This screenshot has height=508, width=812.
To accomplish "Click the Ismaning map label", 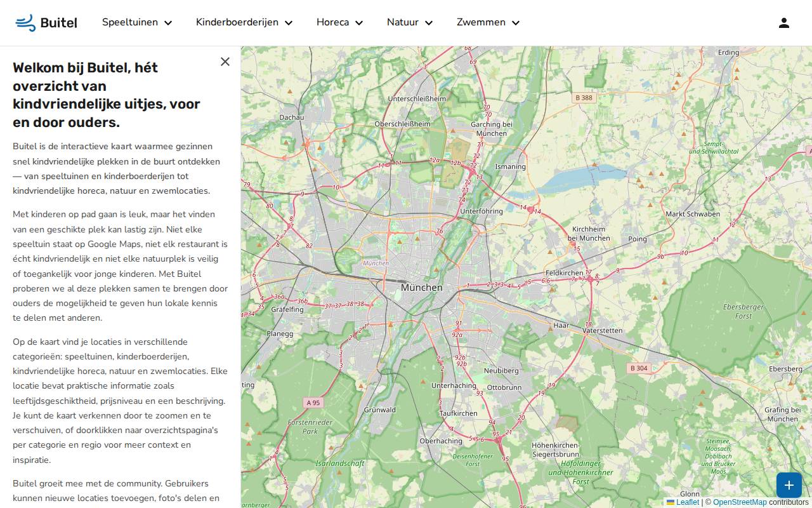I will (511, 167).
